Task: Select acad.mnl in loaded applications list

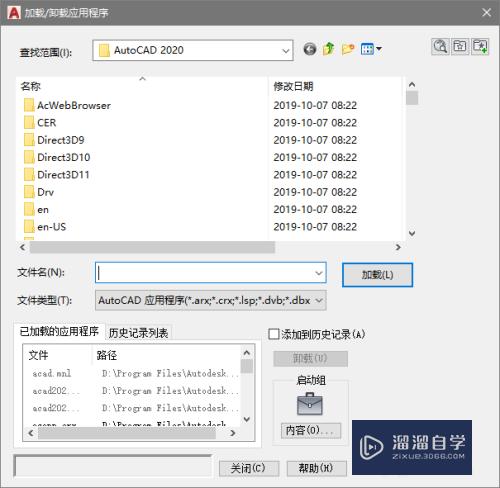Action: point(52,373)
